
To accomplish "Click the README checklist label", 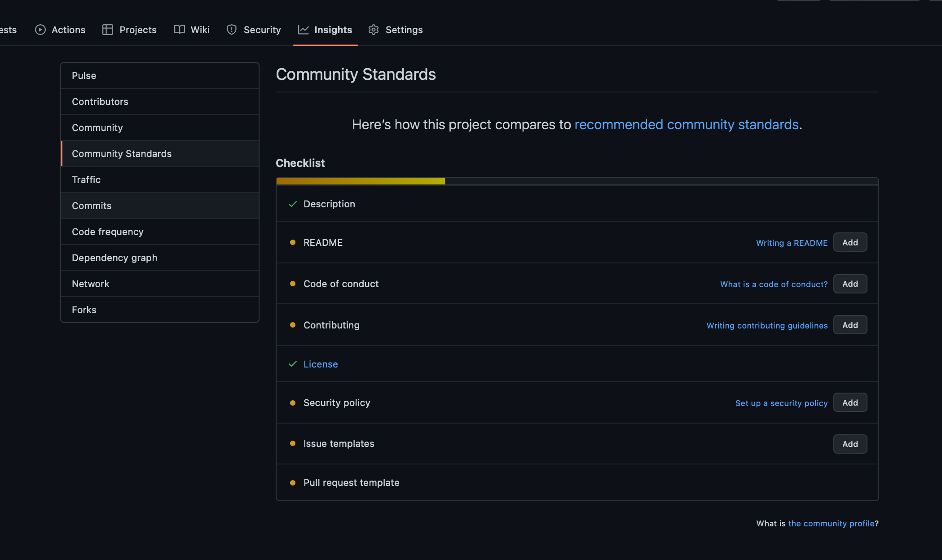I will pos(323,242).
